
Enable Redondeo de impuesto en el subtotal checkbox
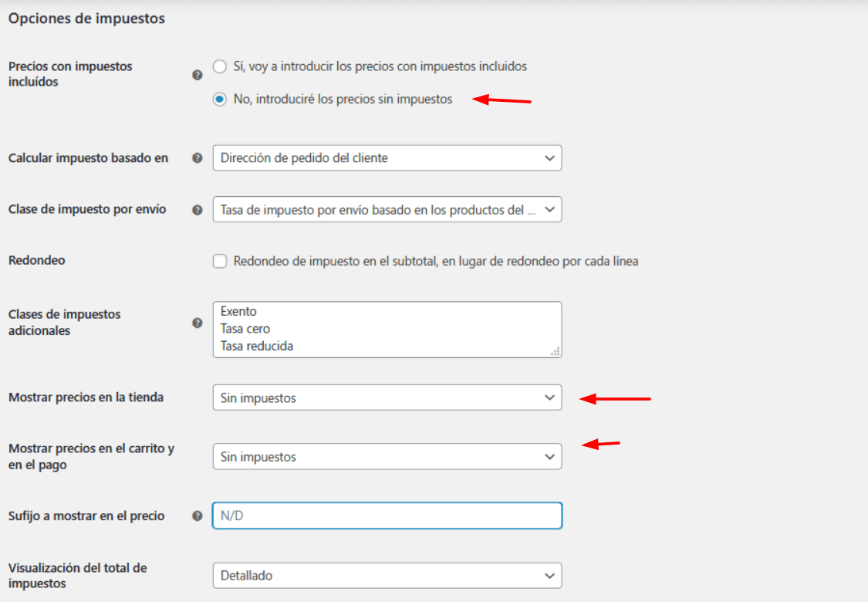pos(220,261)
